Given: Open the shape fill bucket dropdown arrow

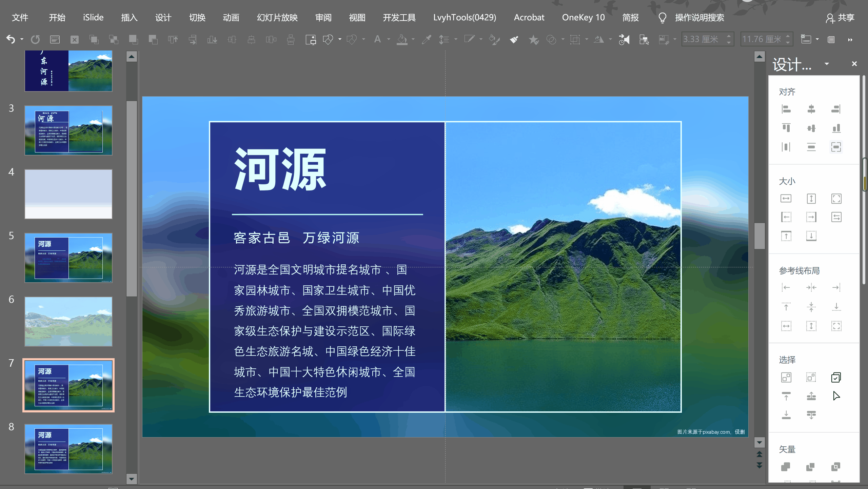Looking at the screenshot, I should coord(413,40).
